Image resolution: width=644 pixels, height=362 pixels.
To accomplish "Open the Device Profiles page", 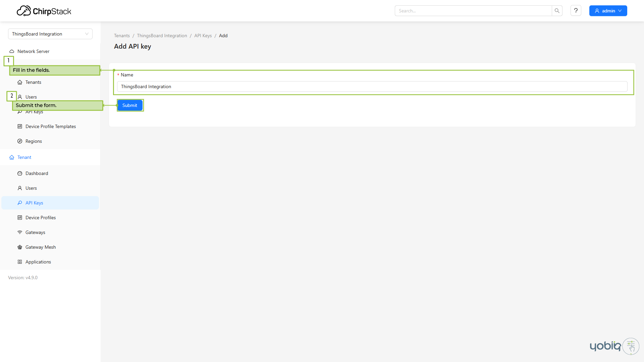I will [50, 218].
